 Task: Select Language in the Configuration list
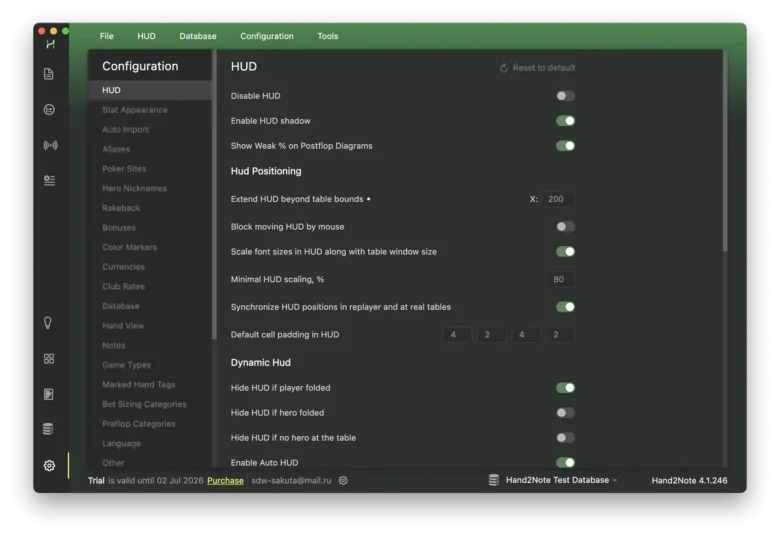tap(150, 444)
